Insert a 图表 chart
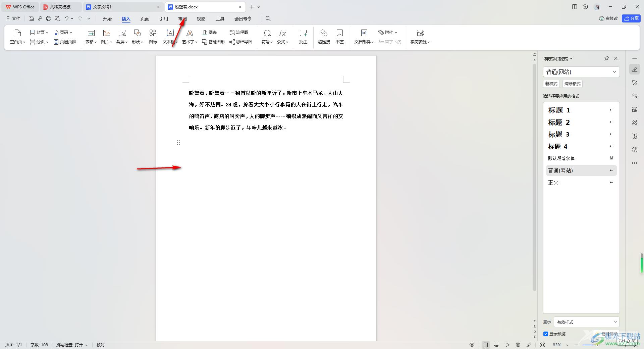Screen dimensions: 644x349 [209, 33]
